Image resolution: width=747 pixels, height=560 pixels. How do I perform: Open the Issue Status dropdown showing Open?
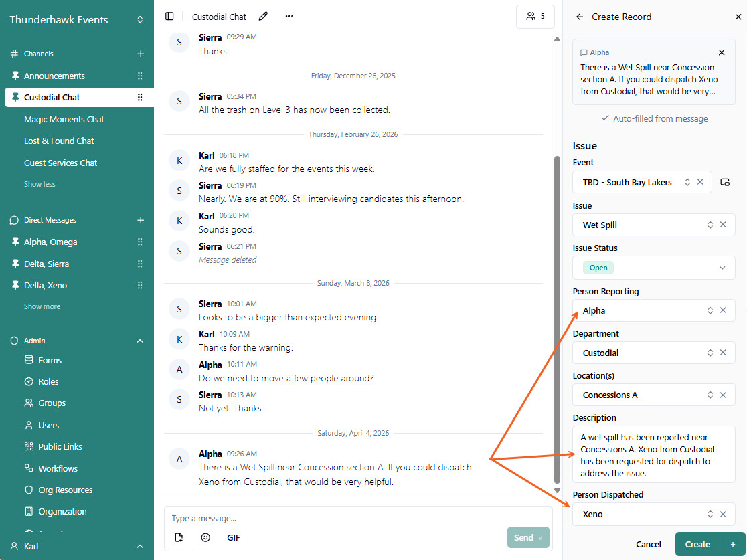[x=653, y=268]
